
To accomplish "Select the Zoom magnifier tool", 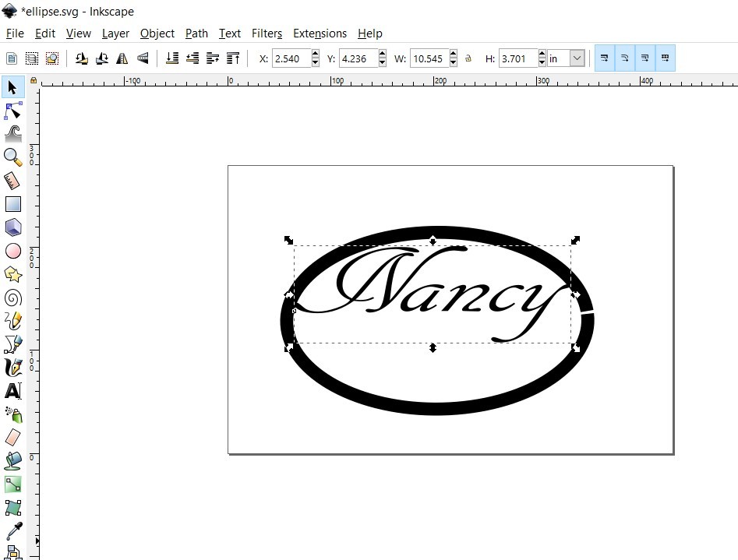I will [12, 157].
